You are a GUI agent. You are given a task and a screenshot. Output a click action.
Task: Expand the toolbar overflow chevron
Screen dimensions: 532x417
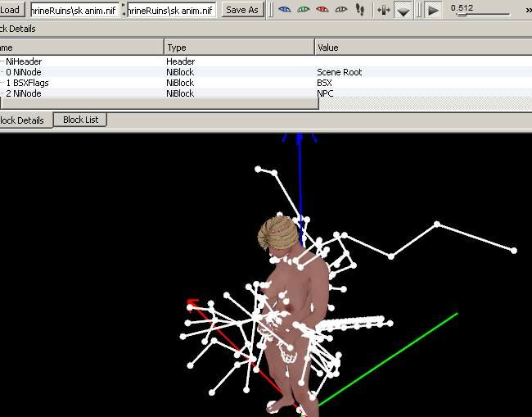pyautogui.click(x=528, y=10)
